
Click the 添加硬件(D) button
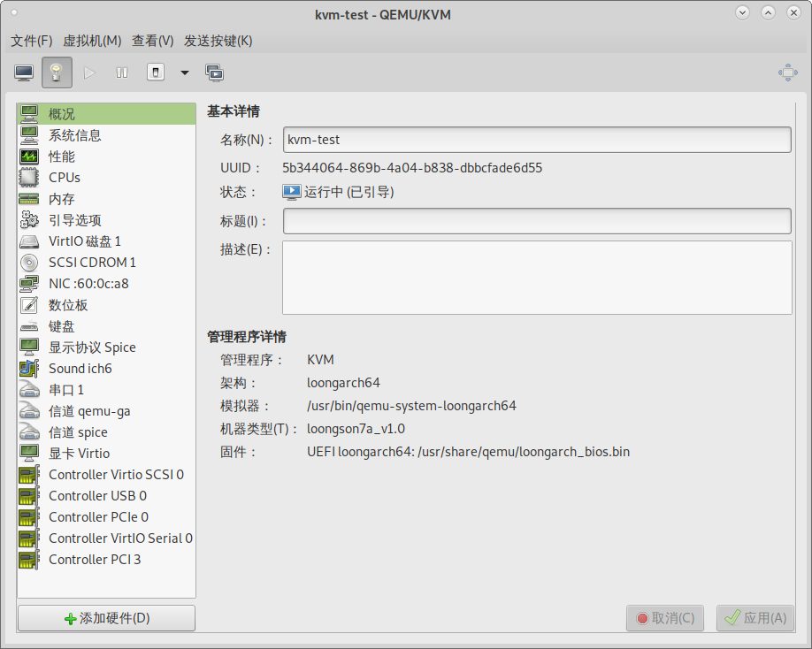click(106, 618)
